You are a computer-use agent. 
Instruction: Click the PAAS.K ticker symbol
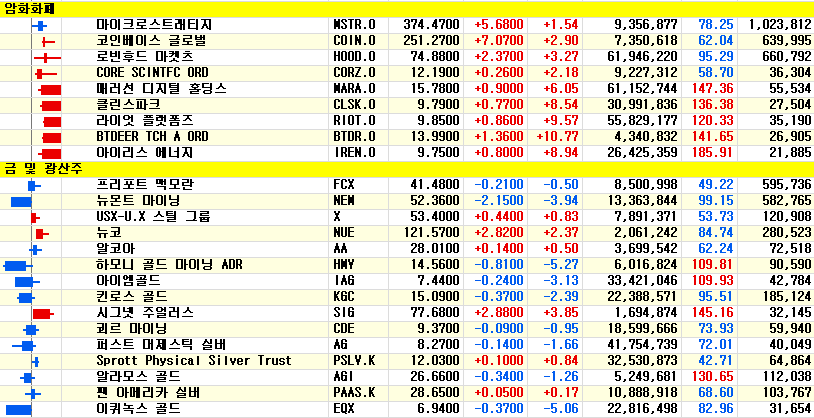click(x=354, y=392)
